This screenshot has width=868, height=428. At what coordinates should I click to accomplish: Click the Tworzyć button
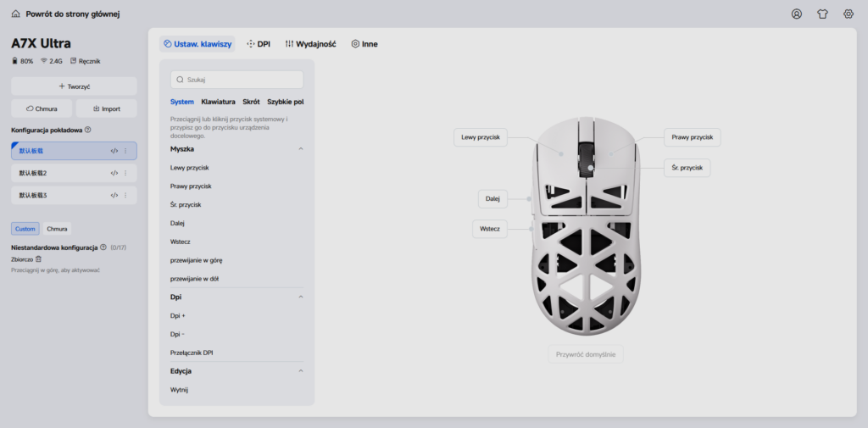75,86
